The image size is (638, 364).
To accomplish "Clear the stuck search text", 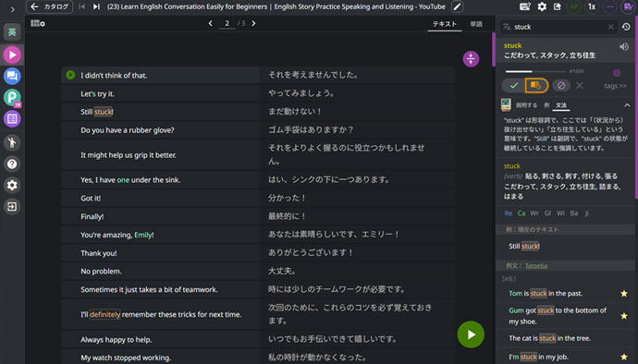I will (x=611, y=27).
